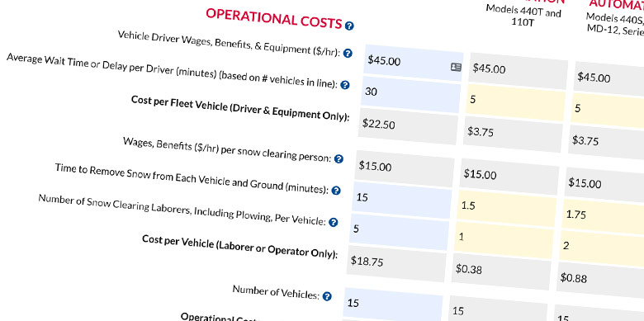
Task: Click the yellow laborers field showing 1
Action: pyautogui.click(x=504, y=240)
